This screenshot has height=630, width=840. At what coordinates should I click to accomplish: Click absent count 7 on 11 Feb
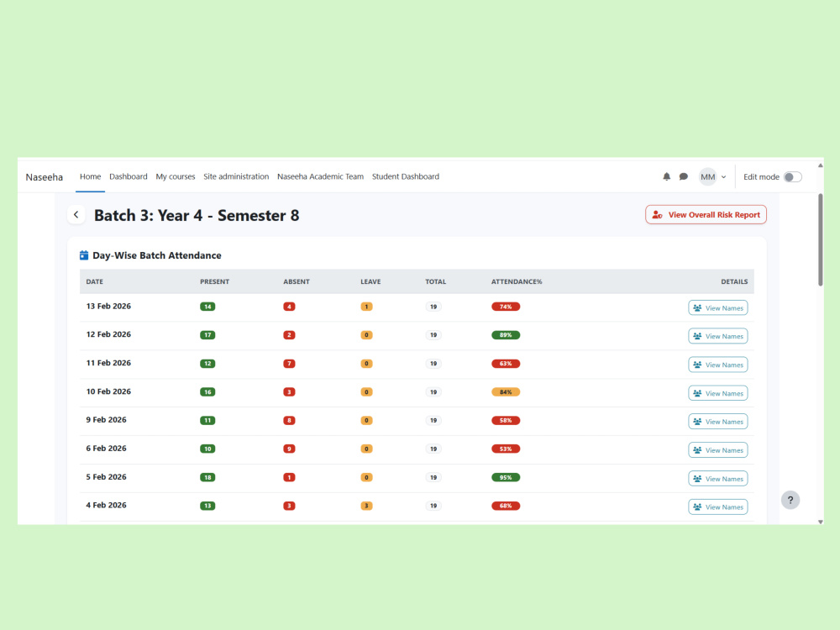coord(289,364)
